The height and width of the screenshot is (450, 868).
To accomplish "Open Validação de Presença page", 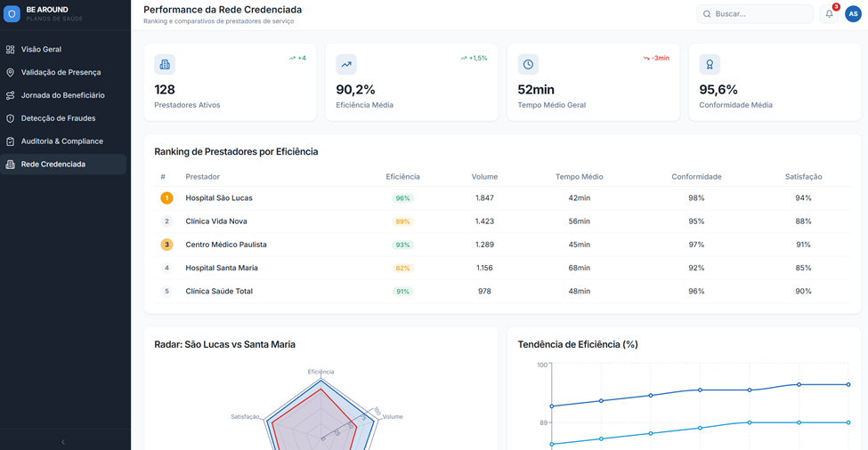I will [x=63, y=72].
